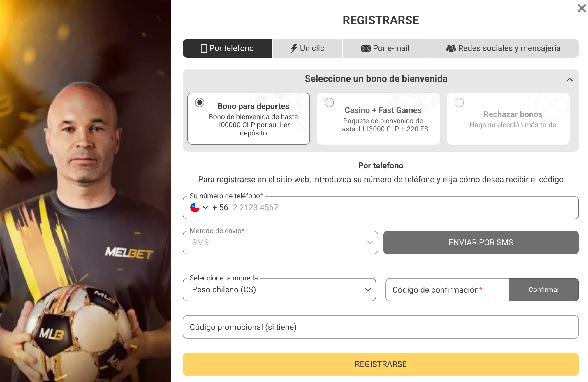Image resolution: width=588 pixels, height=382 pixels.
Task: Switch to the Un clic tab
Action: point(307,48)
